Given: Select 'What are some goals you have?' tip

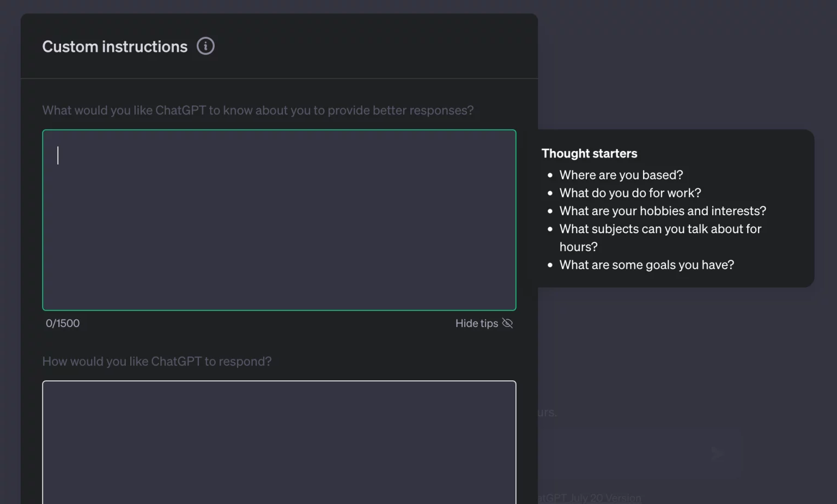Looking at the screenshot, I should click(647, 265).
